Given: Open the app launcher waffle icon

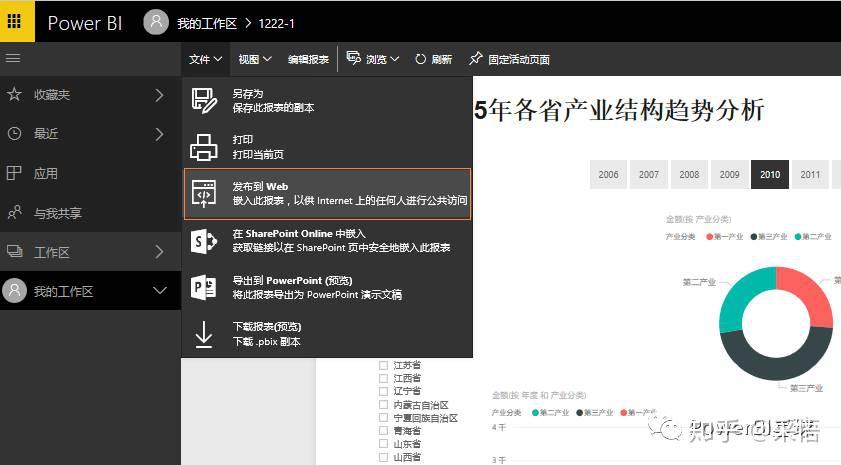Looking at the screenshot, I should (14, 21).
